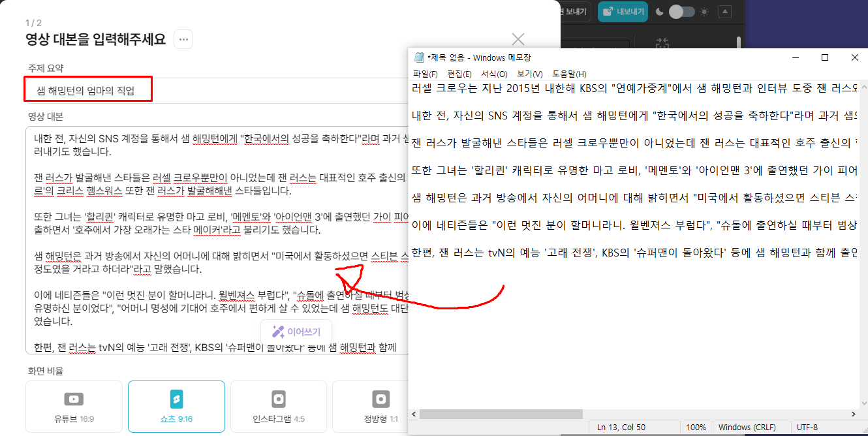Click the Notepad line starting '이에 네티즌들은'
Viewport: 868px width, 436px height.
634,224
